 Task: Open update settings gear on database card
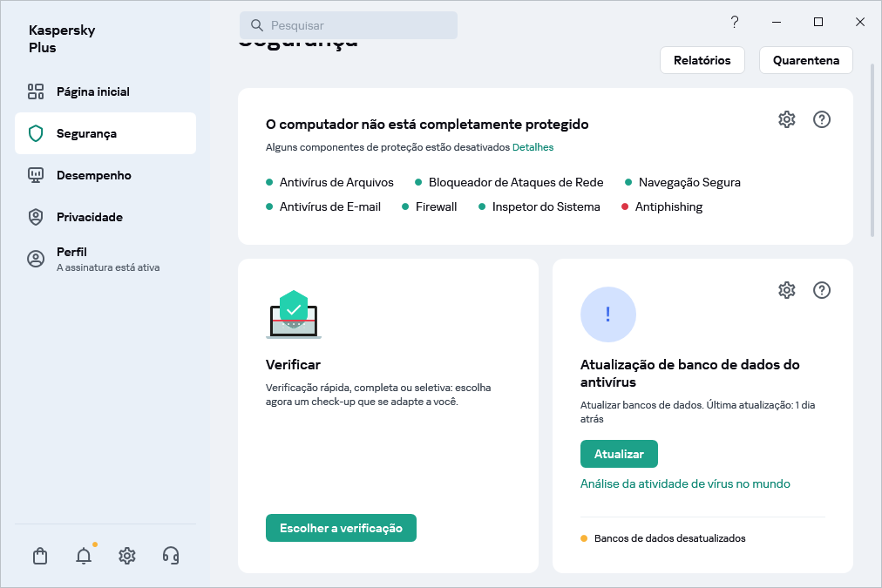(786, 290)
